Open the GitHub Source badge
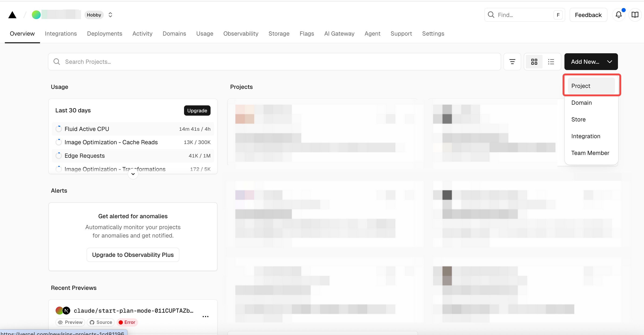Screen dimensions: 644x335 click(101, 322)
